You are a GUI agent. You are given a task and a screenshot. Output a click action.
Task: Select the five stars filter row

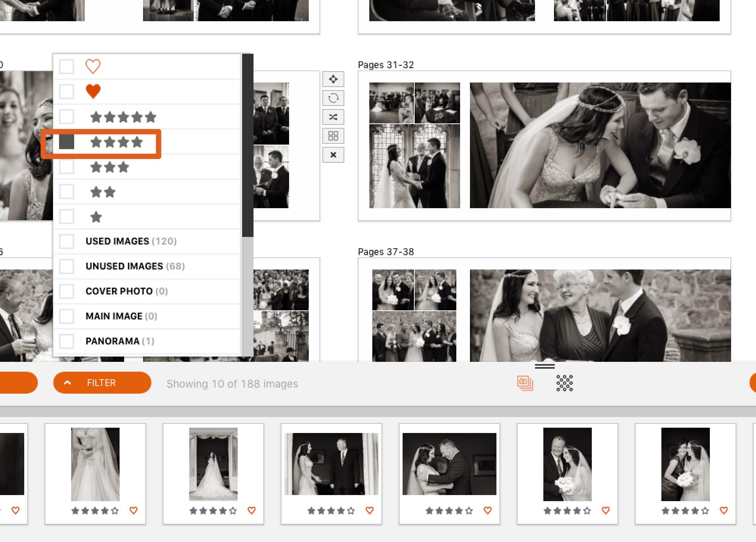click(147, 117)
